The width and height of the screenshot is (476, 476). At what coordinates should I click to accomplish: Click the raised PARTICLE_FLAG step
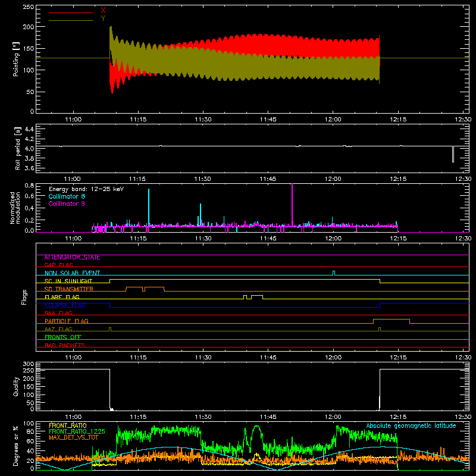coord(392,320)
